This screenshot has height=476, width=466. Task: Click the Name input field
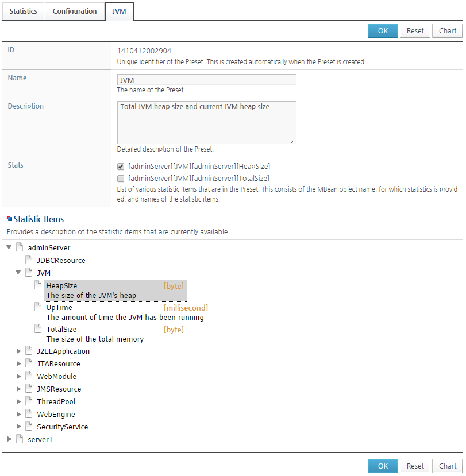(x=207, y=80)
